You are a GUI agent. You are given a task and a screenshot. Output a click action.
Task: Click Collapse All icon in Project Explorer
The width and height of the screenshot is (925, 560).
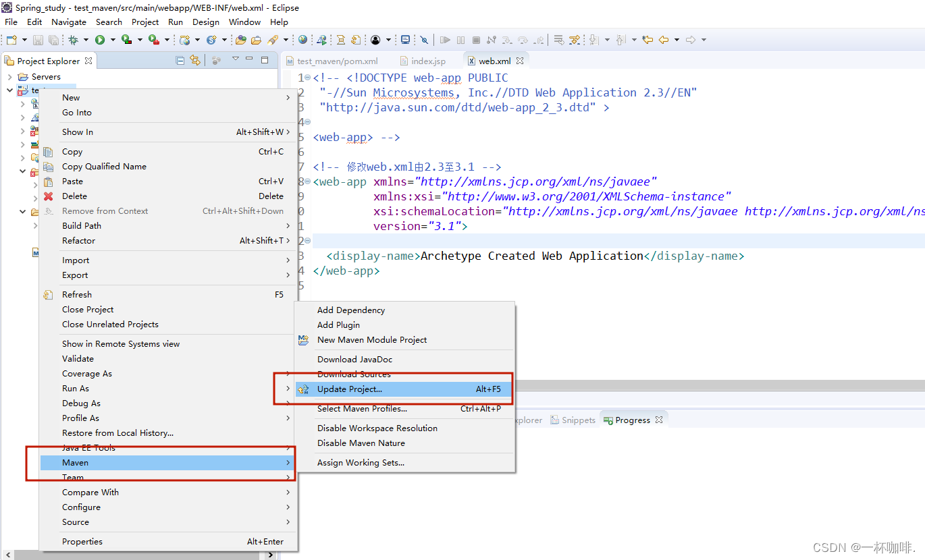pos(180,60)
